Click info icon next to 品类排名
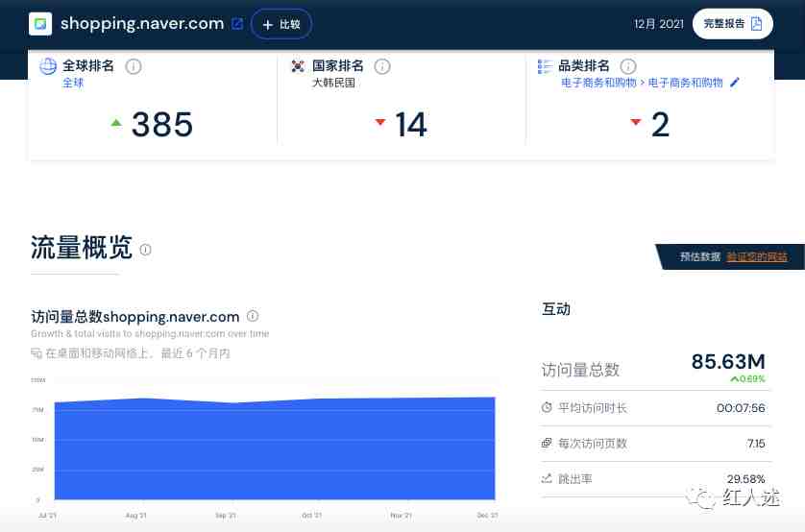 [628, 66]
